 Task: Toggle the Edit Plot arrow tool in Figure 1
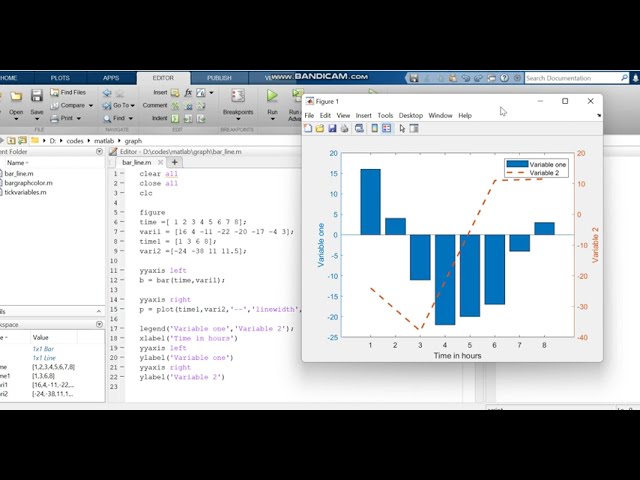tap(402, 129)
